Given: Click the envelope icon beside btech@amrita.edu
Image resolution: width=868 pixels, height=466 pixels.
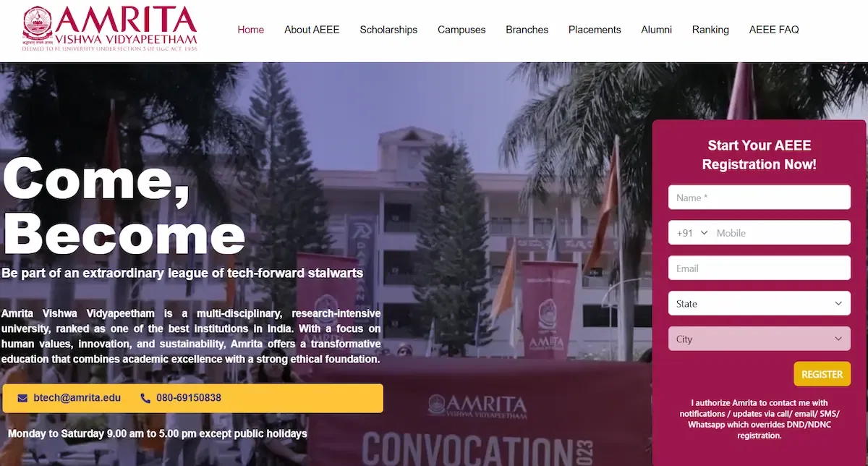Looking at the screenshot, I should (22, 398).
